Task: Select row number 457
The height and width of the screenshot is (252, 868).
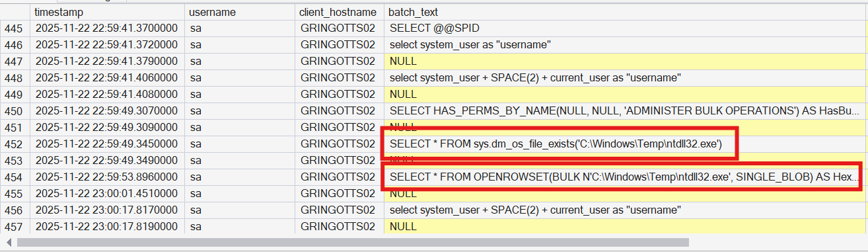Action: (15, 227)
